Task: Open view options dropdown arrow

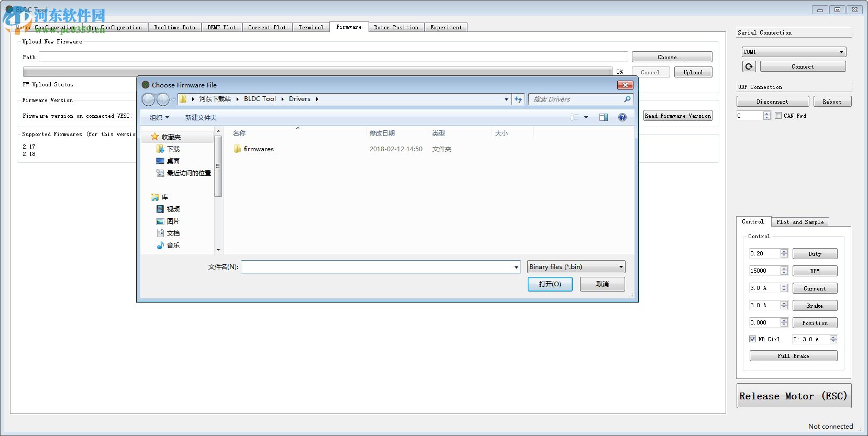Action: click(x=586, y=117)
